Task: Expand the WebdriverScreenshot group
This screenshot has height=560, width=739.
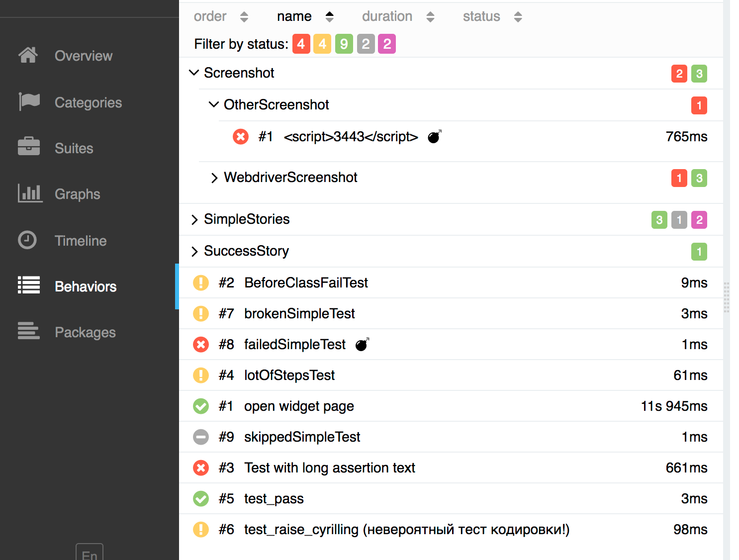Action: coord(214,178)
